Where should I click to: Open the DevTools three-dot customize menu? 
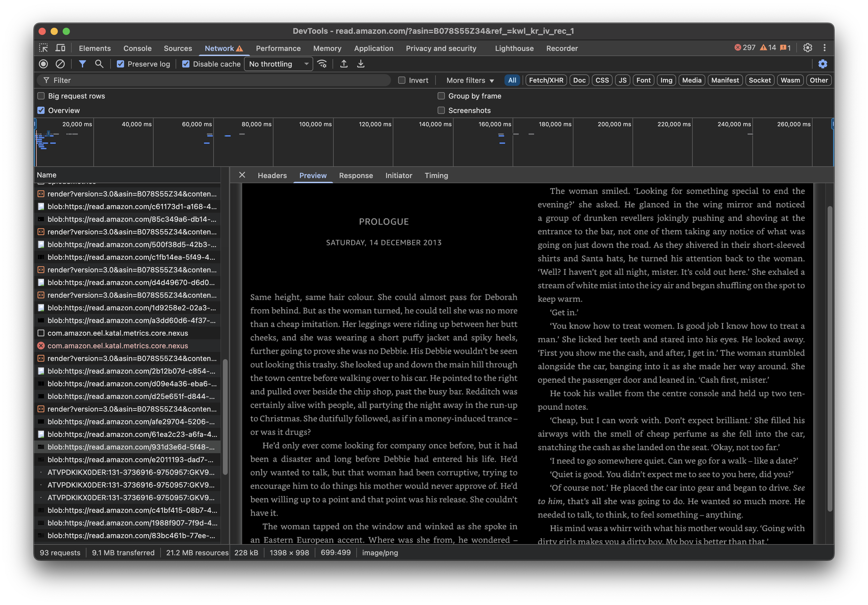click(x=825, y=48)
